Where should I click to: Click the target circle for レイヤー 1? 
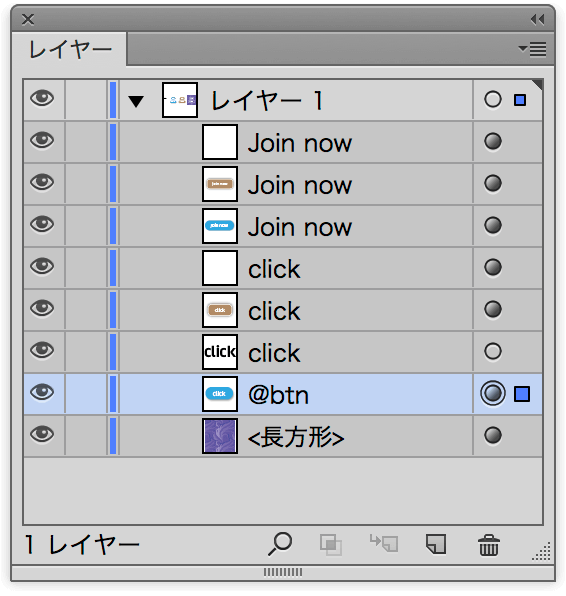click(493, 100)
